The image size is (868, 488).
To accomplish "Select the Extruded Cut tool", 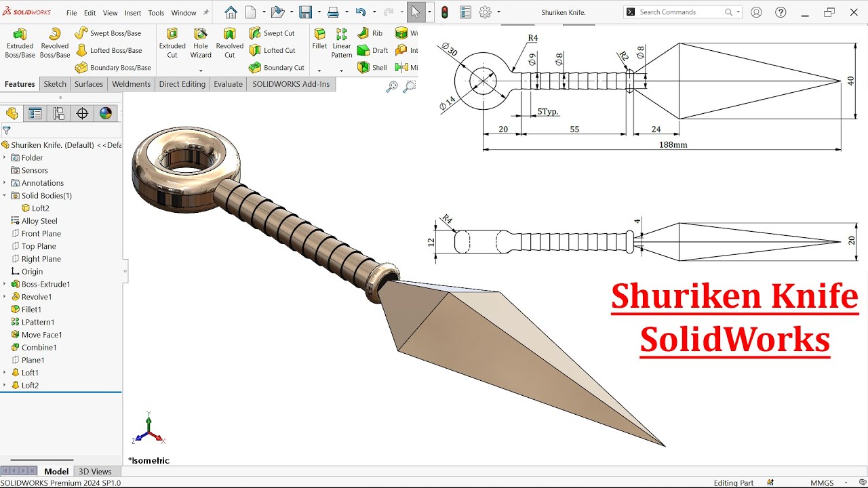I will [x=172, y=43].
